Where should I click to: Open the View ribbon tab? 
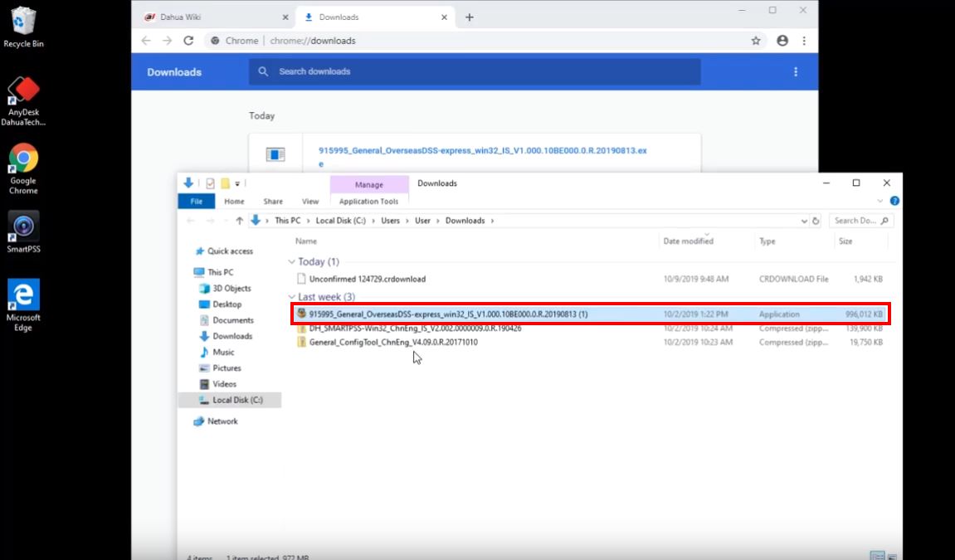click(310, 201)
